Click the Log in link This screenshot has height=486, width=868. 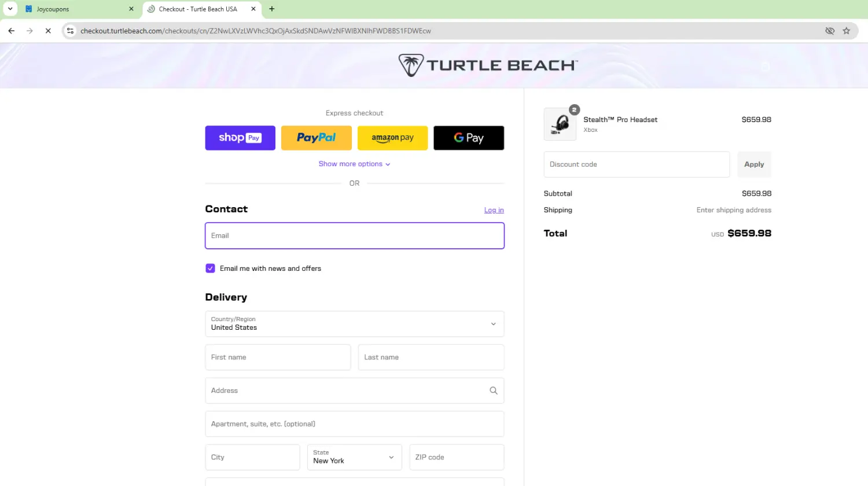[x=494, y=210]
